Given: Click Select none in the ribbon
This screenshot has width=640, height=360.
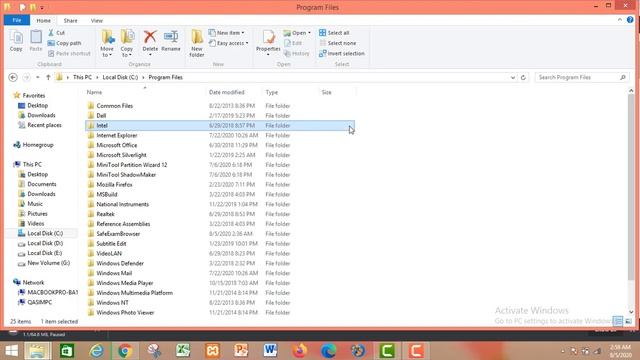Looking at the screenshot, I should coord(338,43).
